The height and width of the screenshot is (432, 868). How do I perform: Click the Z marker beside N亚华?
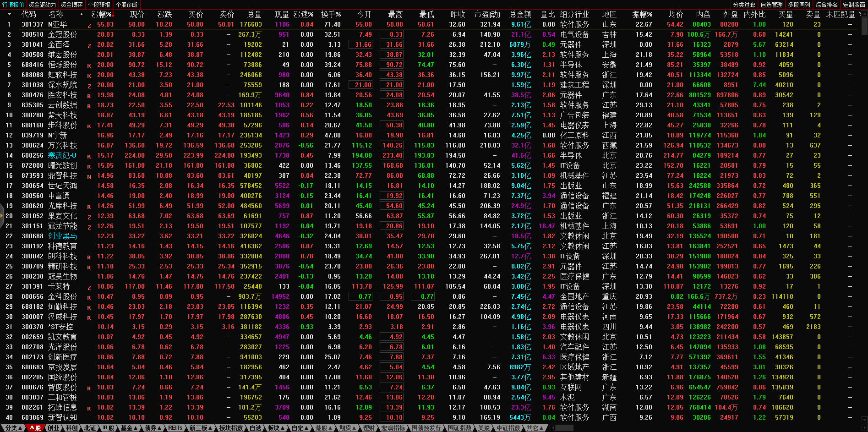[x=89, y=26]
